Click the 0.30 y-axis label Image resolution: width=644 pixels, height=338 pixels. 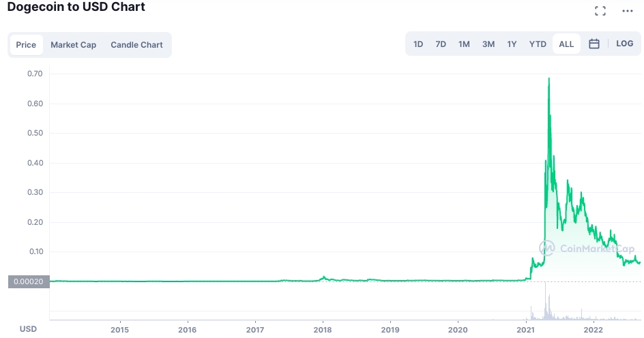click(35, 192)
